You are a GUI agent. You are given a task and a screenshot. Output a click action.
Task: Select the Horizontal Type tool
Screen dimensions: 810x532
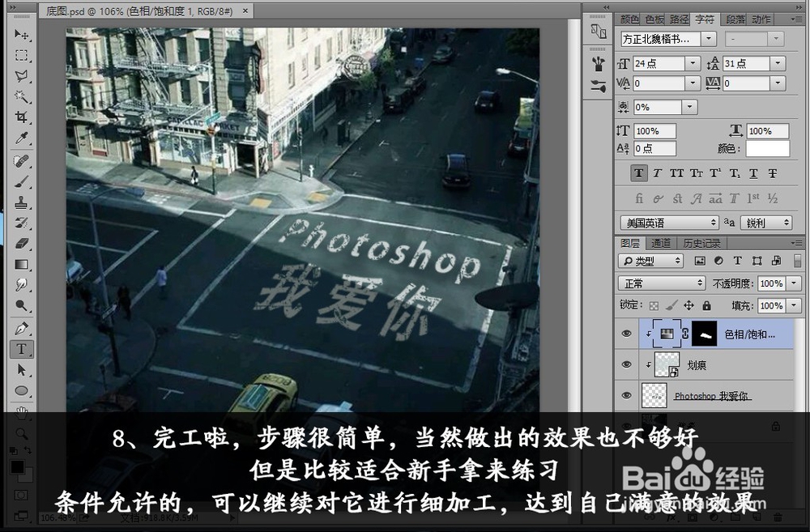click(21, 349)
